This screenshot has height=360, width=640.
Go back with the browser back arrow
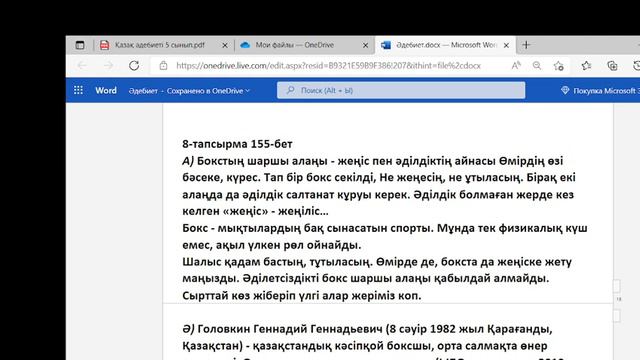tap(82, 65)
